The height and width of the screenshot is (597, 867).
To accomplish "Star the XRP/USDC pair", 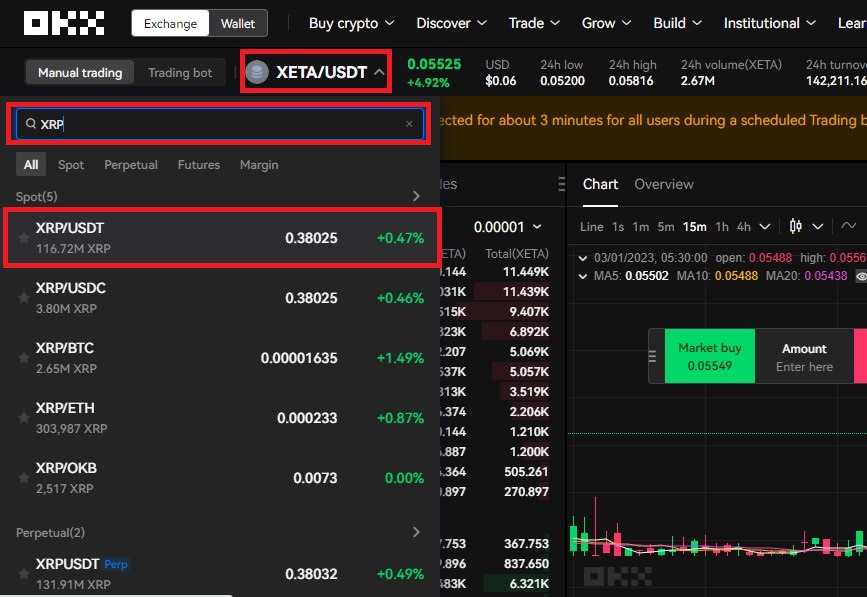I will 24,298.
